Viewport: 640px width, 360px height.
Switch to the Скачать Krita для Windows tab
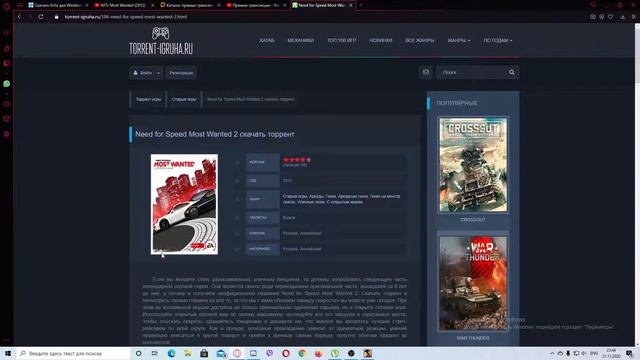tap(58, 5)
